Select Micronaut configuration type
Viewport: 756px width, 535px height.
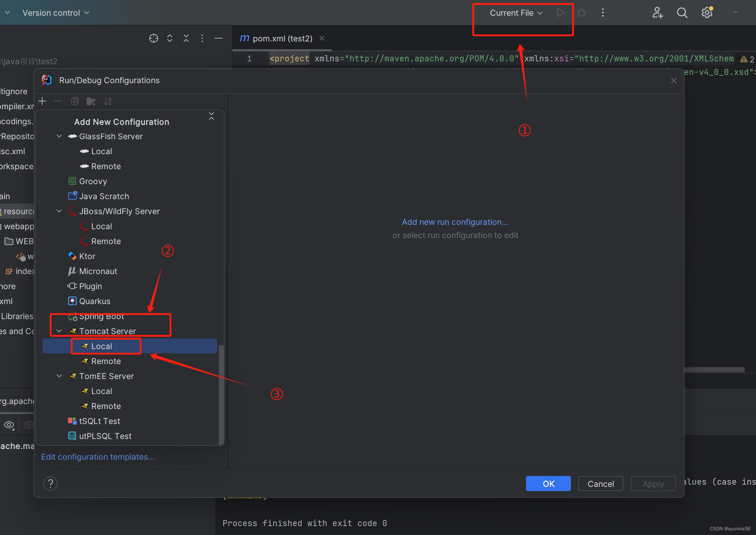pyautogui.click(x=98, y=271)
